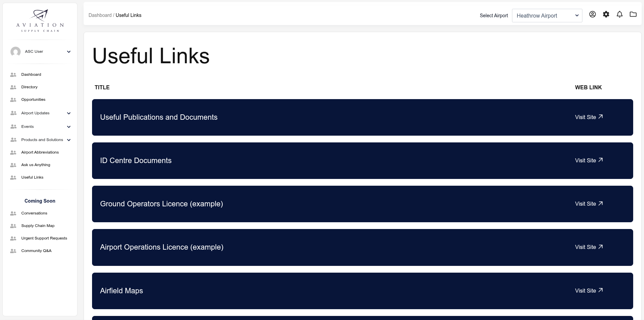Open the Select Airport dropdown
Viewport: 644px width, 320px height.
click(x=547, y=16)
